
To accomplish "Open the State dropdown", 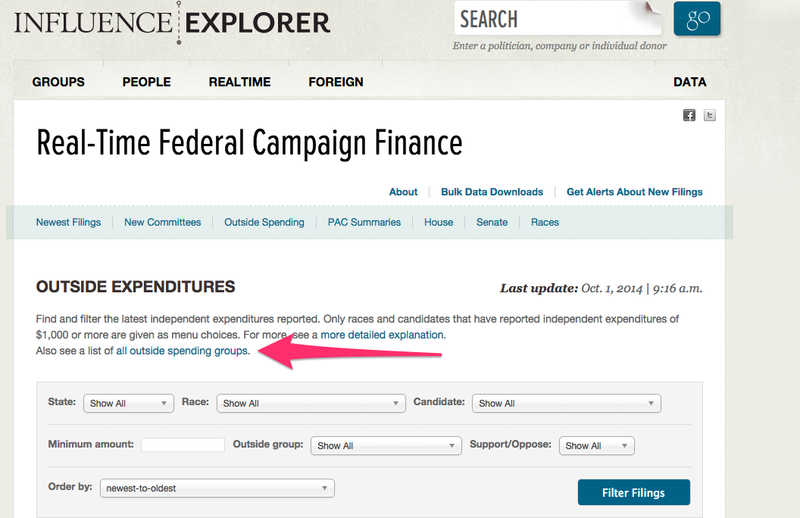I will coord(129,403).
